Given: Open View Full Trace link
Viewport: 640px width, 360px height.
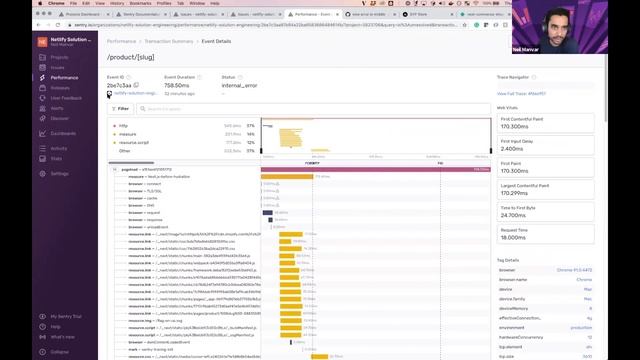Looking at the screenshot, I should 521,94.
